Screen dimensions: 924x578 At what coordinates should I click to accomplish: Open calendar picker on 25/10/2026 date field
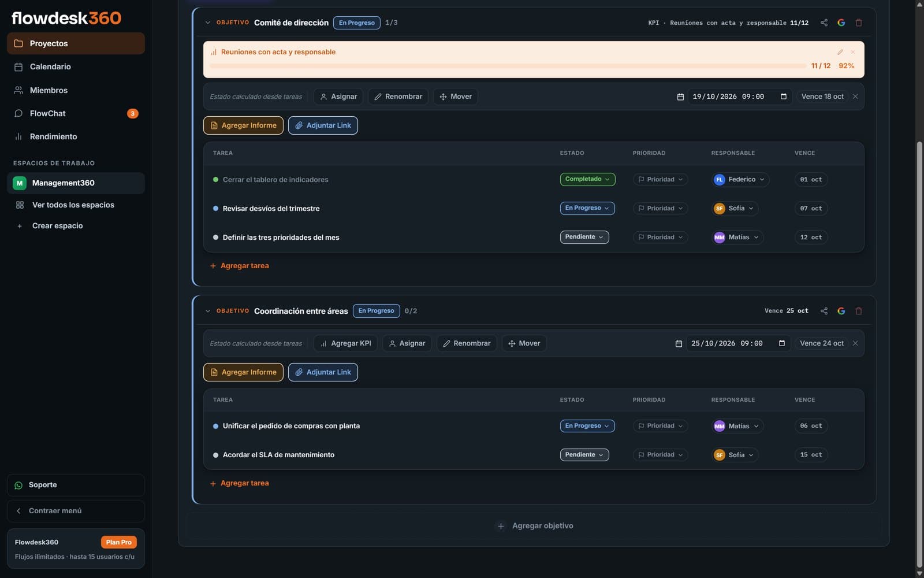click(782, 343)
